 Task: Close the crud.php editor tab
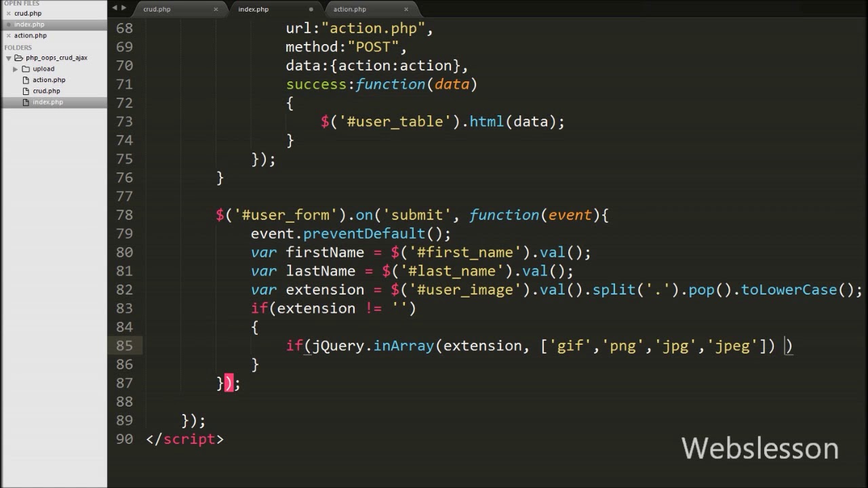[x=216, y=9]
